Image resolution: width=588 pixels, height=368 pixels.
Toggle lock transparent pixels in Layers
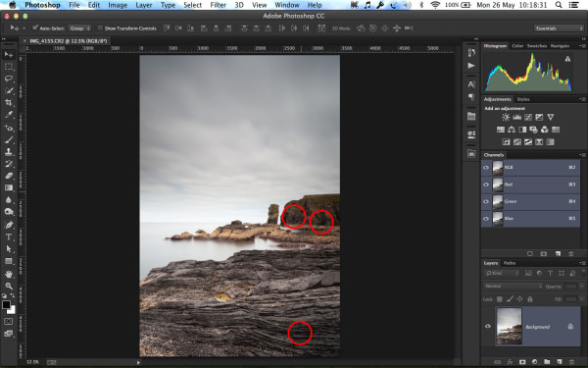[500, 299]
